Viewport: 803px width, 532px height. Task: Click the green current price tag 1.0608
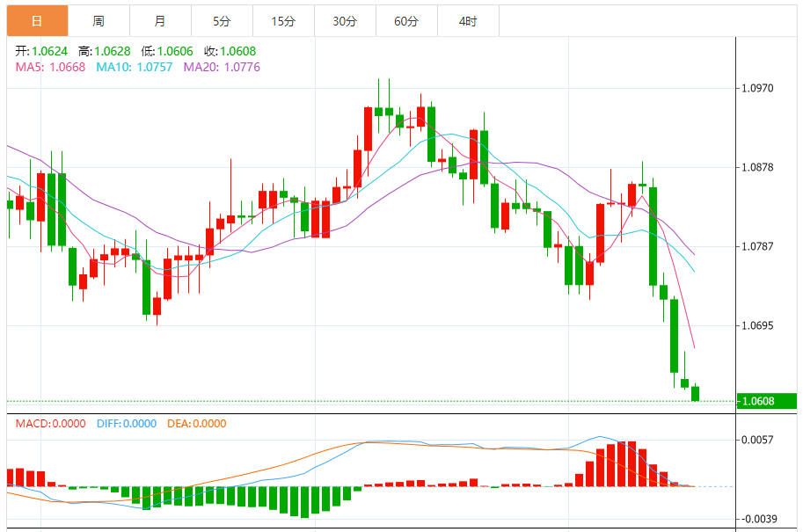click(x=767, y=401)
